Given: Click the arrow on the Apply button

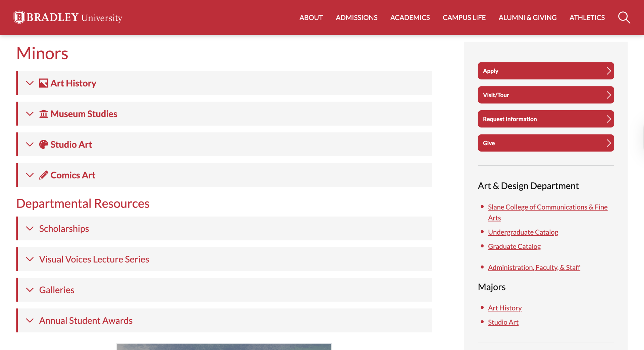Looking at the screenshot, I should click(x=608, y=71).
